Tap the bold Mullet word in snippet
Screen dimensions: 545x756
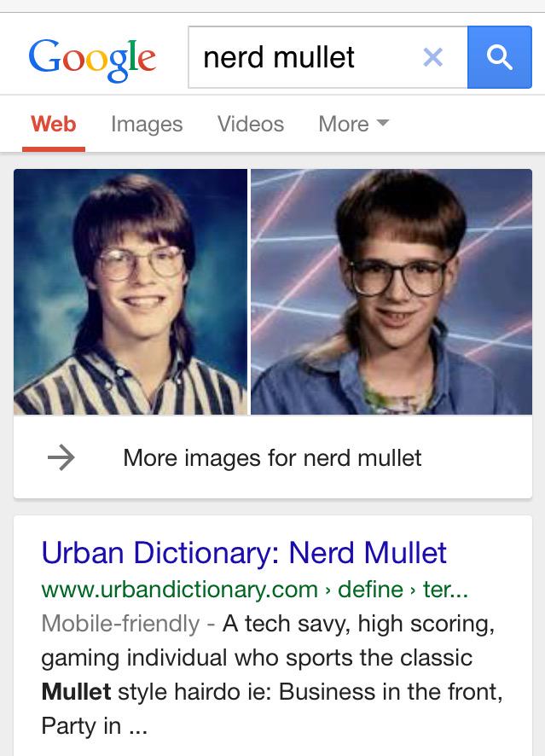point(76,692)
